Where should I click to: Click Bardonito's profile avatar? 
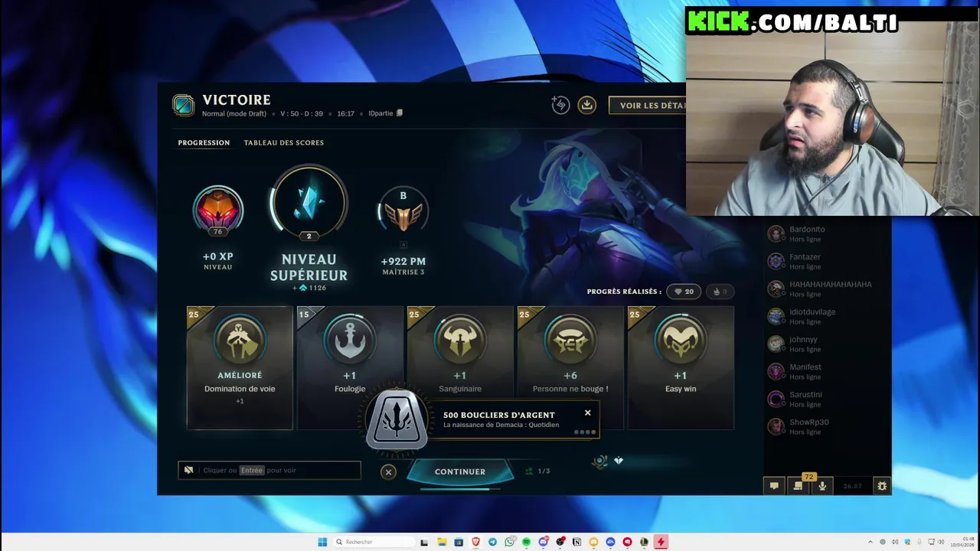pos(776,233)
